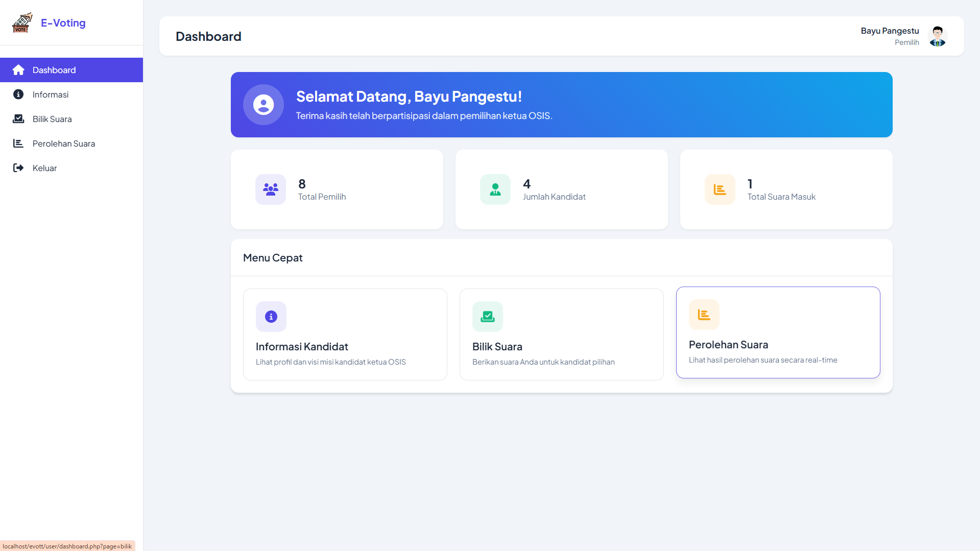Click 'Lihat profil dan visi misi kandidat ketua OSIS'
Screen dimensions: 980x551
click(x=331, y=362)
